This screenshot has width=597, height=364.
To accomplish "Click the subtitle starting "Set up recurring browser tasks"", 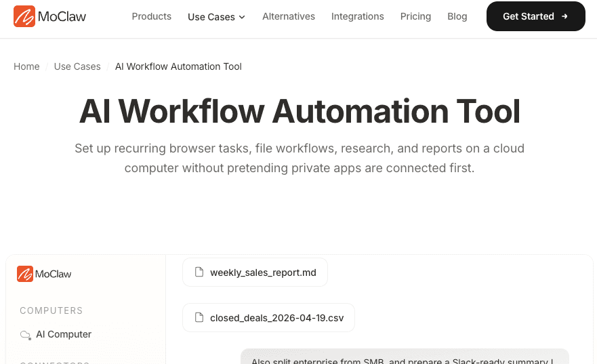I will (300, 158).
